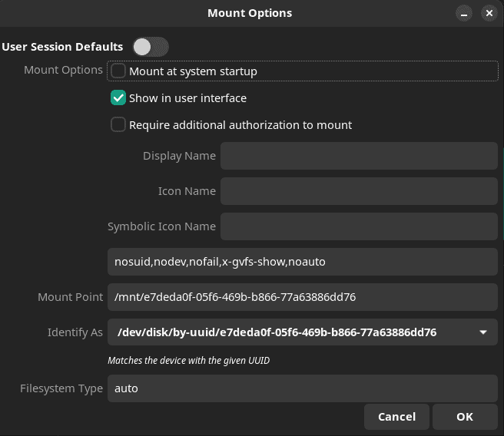Focus the Filesystem Type field showing auto
This screenshot has height=436, width=504.
(302, 388)
